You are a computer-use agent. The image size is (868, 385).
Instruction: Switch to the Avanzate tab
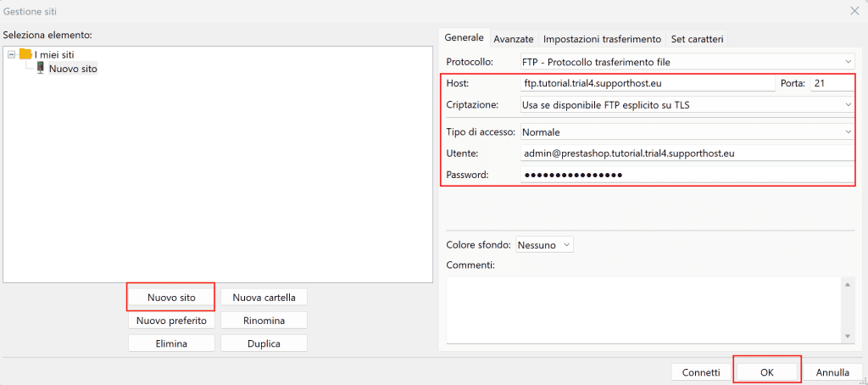coord(514,39)
